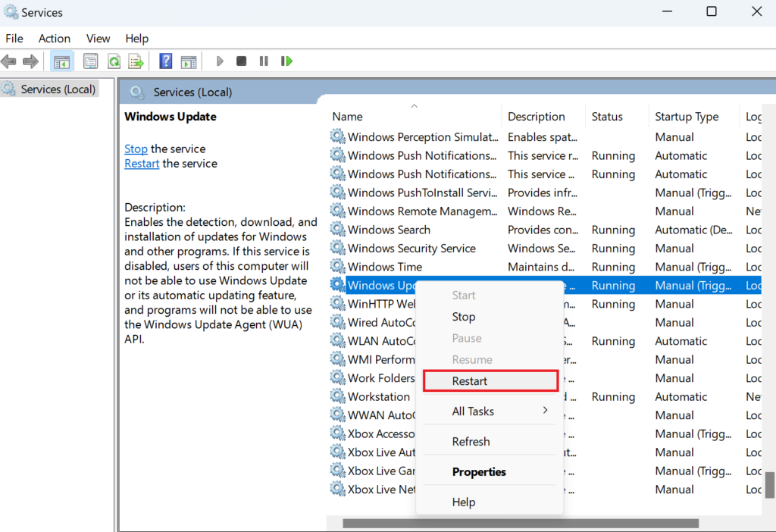Open the Action menu in menu bar
The image size is (776, 532).
coord(55,38)
